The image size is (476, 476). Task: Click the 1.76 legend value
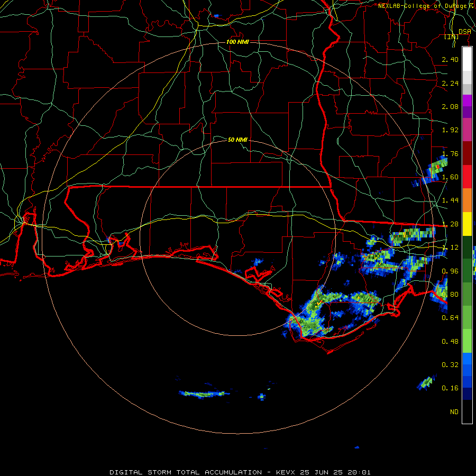(450, 153)
